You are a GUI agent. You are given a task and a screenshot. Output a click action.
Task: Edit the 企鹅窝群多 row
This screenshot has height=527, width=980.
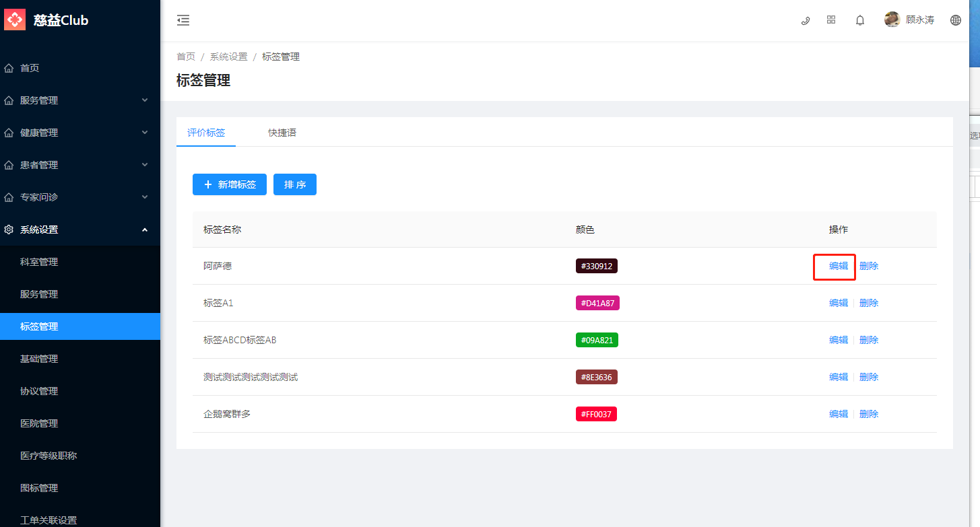pos(839,414)
